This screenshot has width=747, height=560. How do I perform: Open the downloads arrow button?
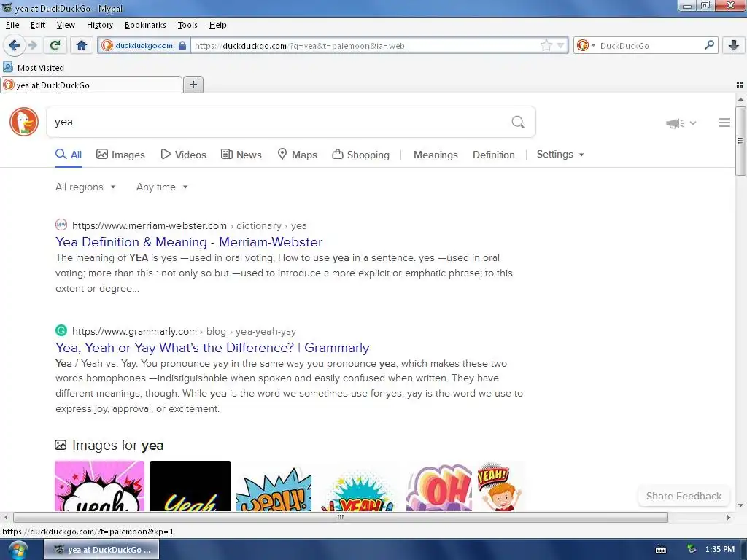[x=734, y=45]
